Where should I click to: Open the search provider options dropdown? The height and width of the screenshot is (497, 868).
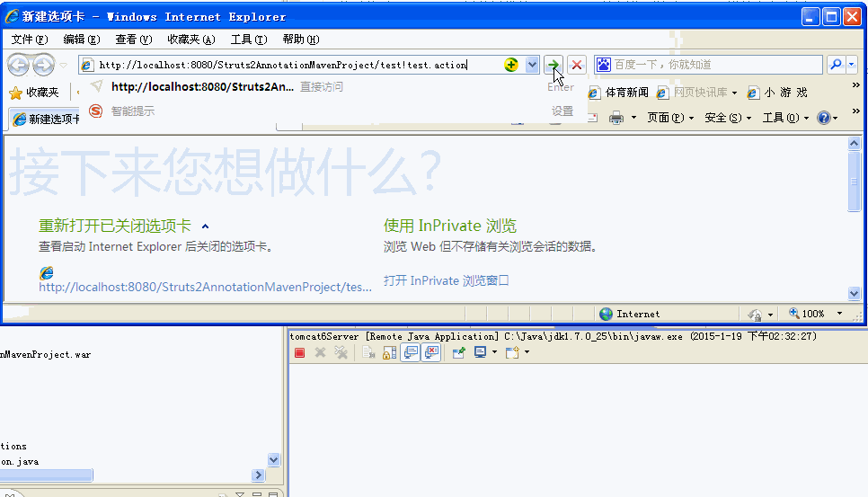852,65
